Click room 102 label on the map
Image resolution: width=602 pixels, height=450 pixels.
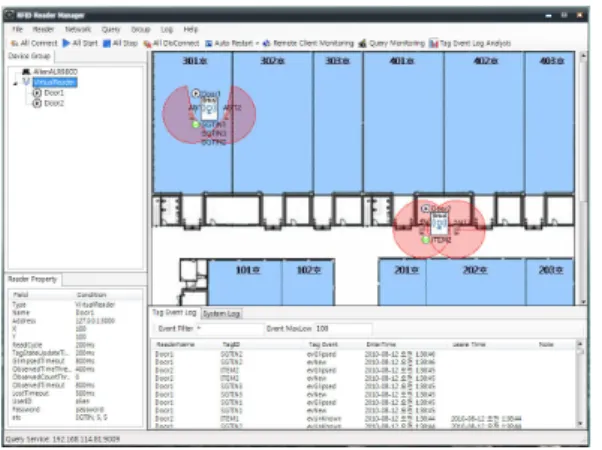pyautogui.click(x=309, y=270)
